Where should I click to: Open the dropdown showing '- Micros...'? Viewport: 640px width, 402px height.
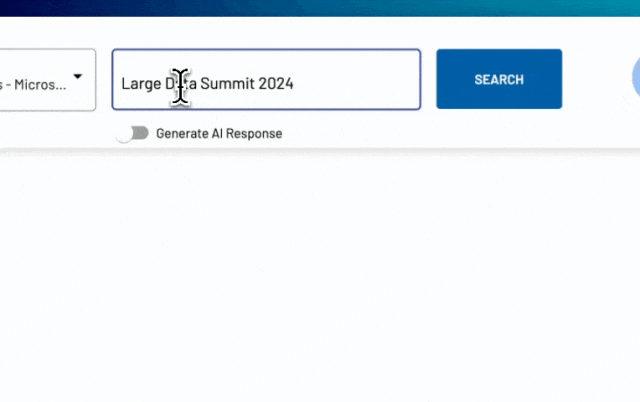(x=48, y=80)
